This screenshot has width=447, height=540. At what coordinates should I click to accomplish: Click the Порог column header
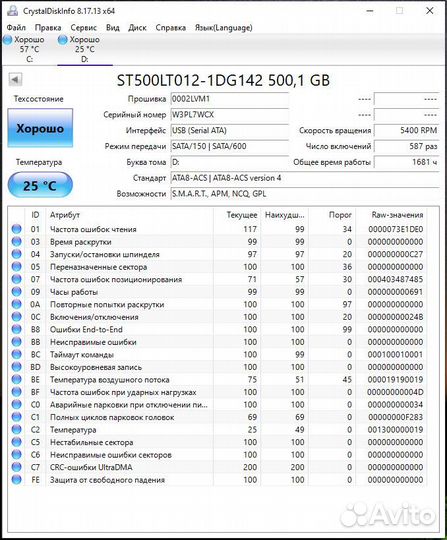[x=332, y=215]
